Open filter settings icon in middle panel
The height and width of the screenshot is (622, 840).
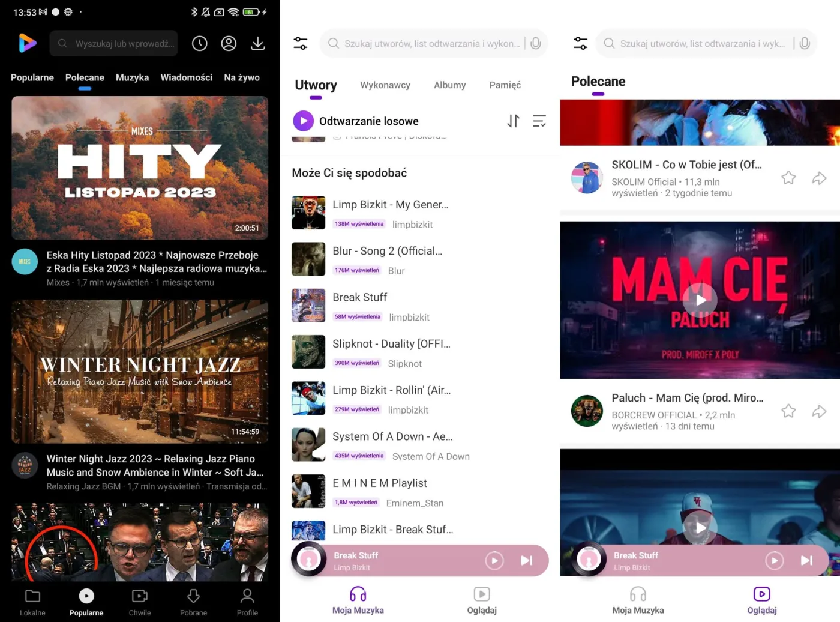(301, 43)
